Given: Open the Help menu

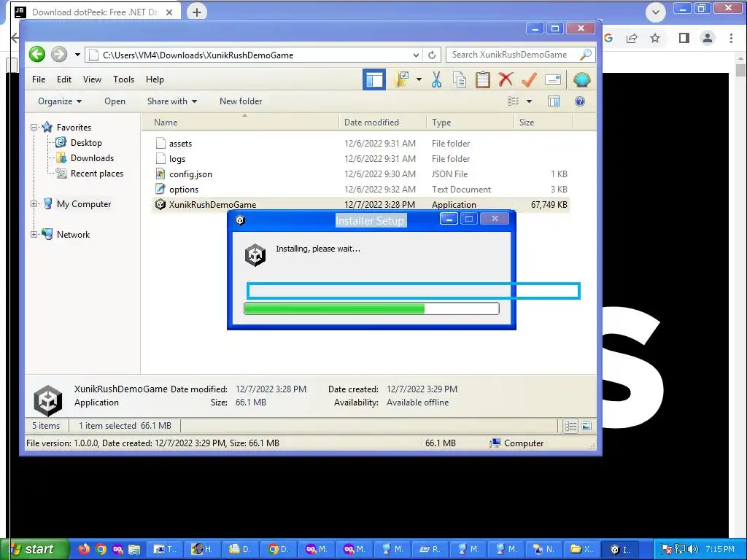Looking at the screenshot, I should pyautogui.click(x=155, y=79).
